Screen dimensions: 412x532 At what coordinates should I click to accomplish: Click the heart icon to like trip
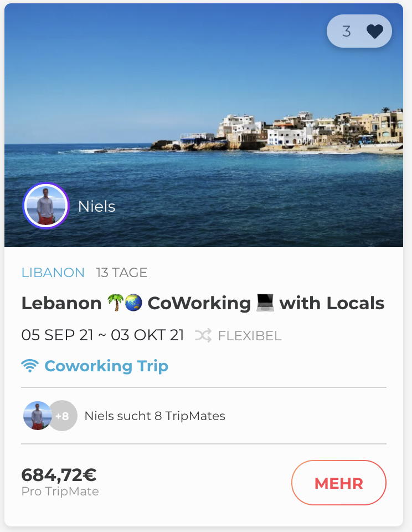[375, 32]
